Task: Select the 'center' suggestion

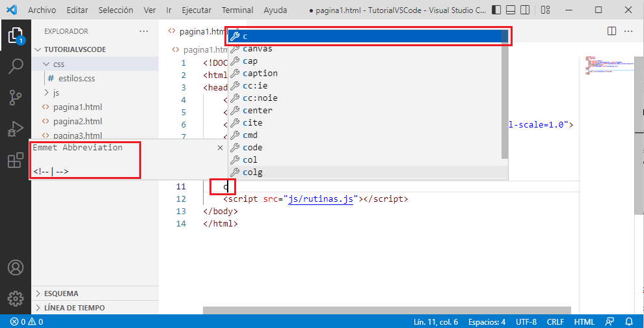Action: click(x=365, y=110)
